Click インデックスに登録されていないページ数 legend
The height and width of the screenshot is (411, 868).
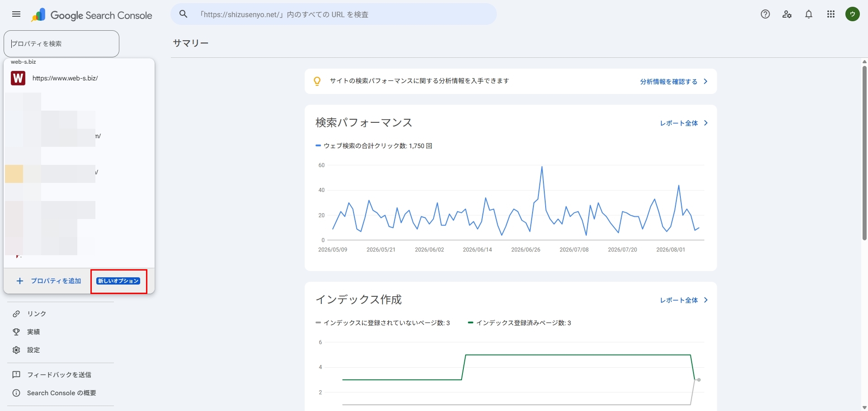coord(383,323)
